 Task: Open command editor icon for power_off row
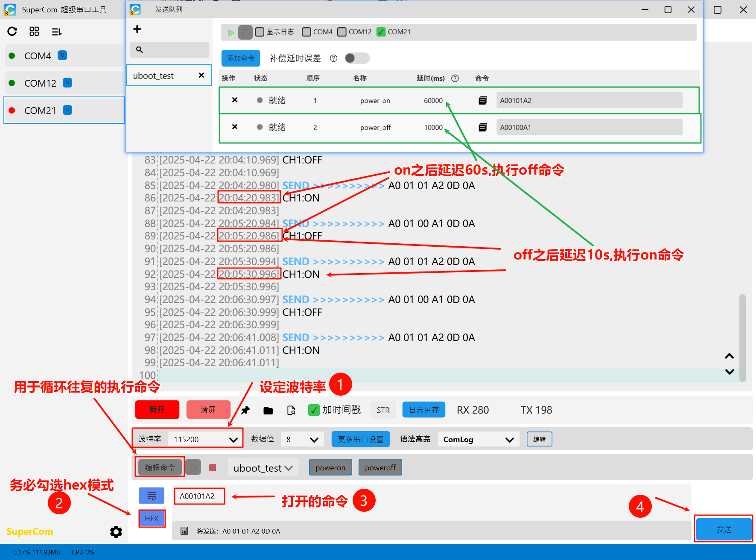point(483,127)
